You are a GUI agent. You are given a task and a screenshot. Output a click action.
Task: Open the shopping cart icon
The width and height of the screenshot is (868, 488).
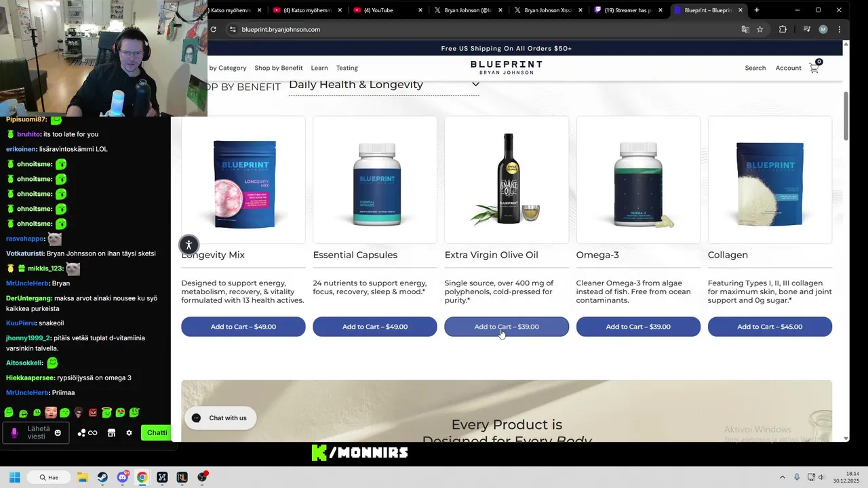814,68
